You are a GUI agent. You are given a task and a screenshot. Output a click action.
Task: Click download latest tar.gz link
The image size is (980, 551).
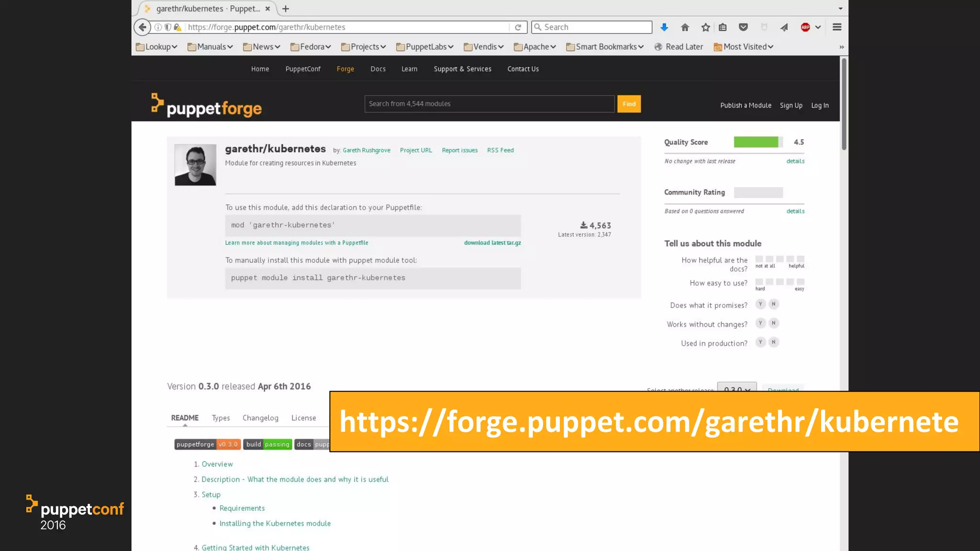click(x=492, y=242)
